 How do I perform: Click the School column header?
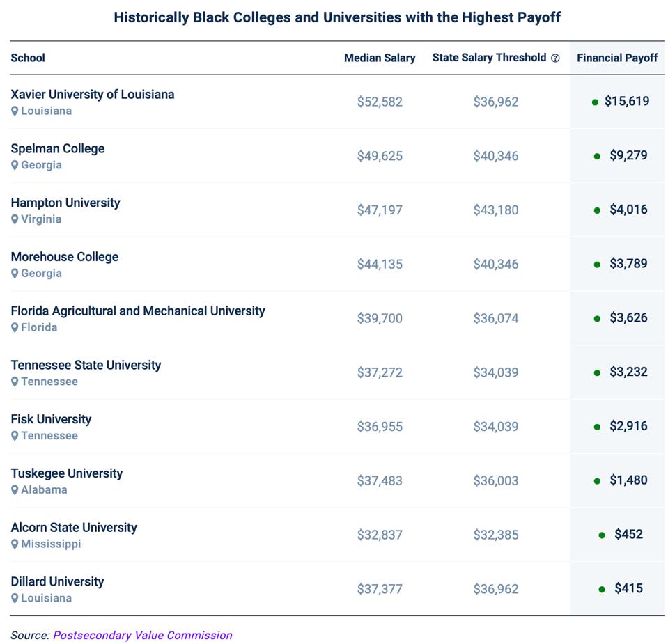28,58
